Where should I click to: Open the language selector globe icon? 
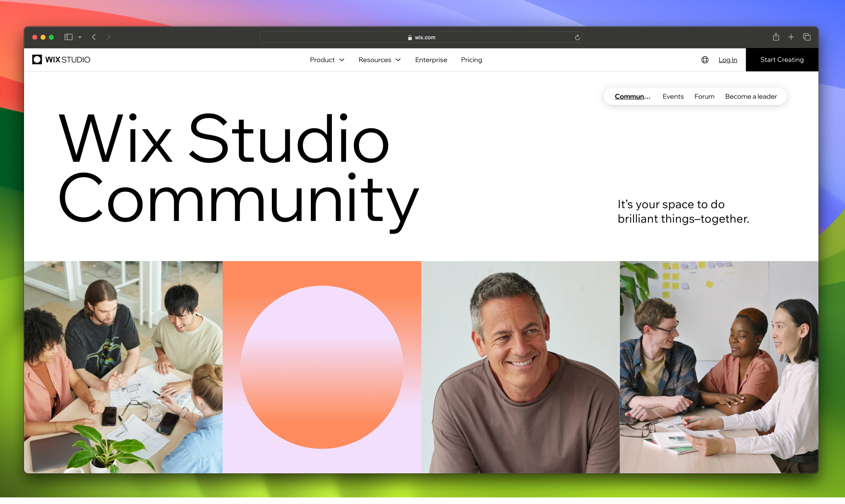tap(705, 60)
